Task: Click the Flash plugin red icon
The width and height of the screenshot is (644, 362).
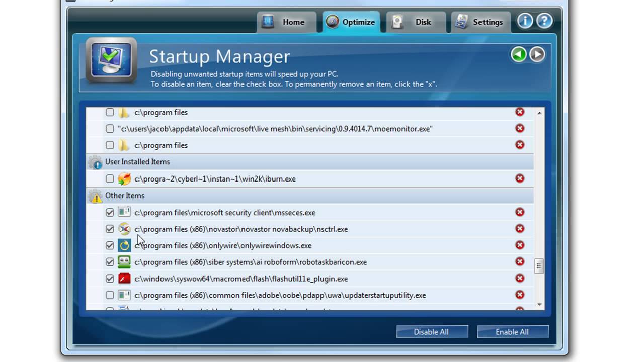Action: pos(124,278)
